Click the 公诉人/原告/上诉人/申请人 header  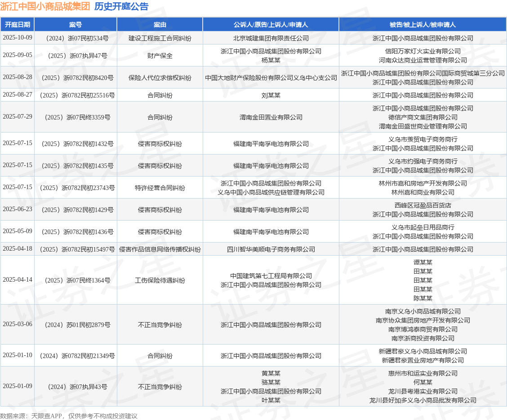coord(271,25)
